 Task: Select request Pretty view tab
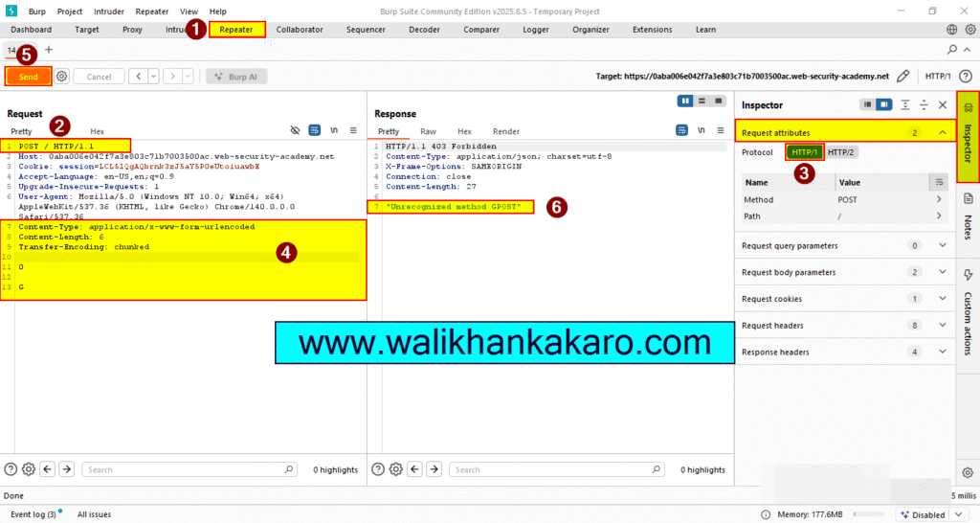click(21, 131)
